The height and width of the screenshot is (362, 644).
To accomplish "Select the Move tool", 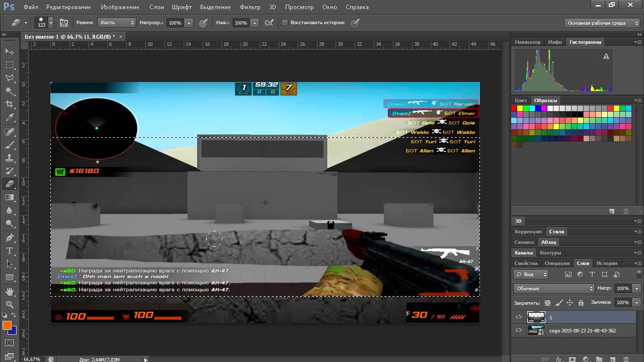I will point(10,52).
